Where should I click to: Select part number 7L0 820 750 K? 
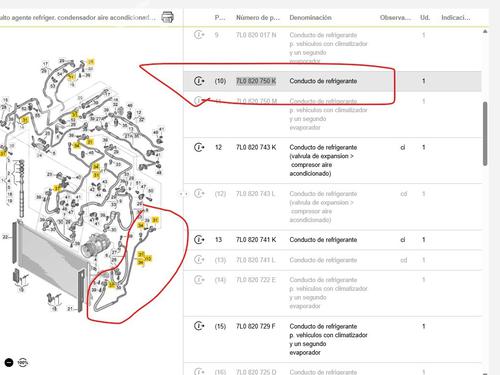[x=256, y=81]
